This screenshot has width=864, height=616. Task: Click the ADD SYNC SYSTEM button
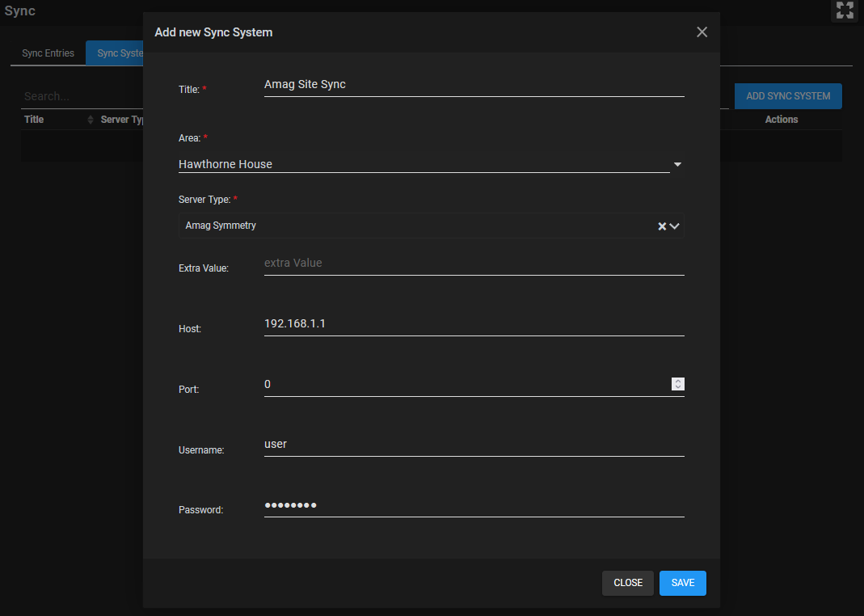click(x=788, y=96)
